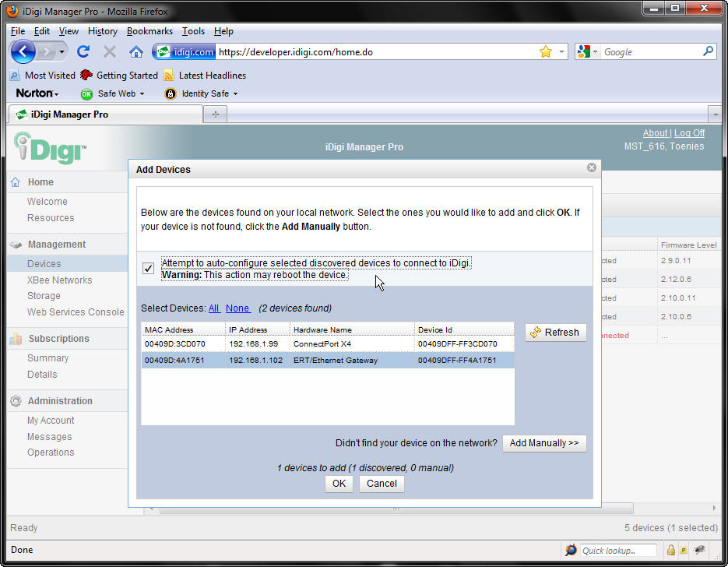Click the Firefox back arrow button

23,51
